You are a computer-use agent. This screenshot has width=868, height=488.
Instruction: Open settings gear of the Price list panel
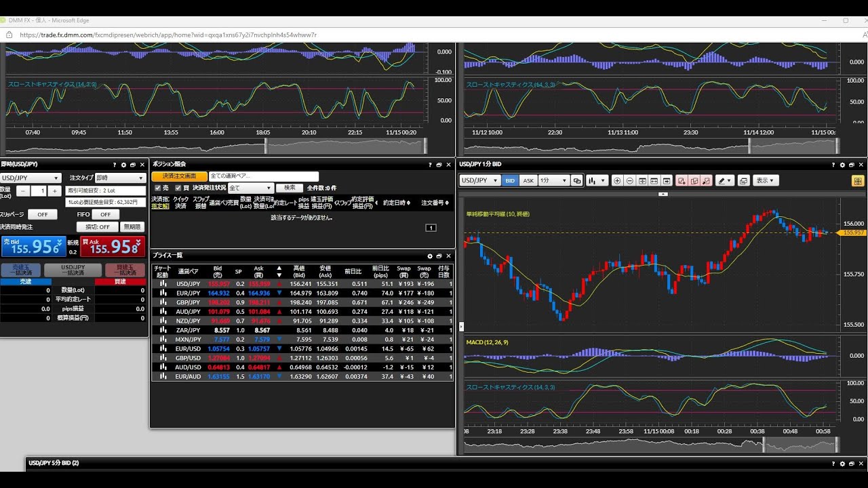430,256
